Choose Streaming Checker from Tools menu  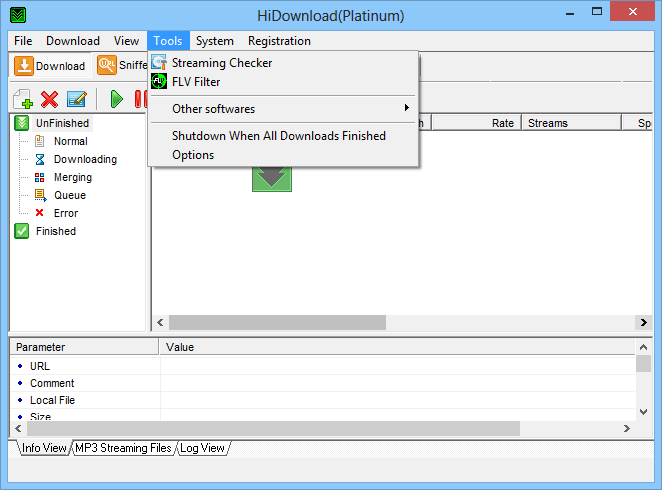tap(283, 62)
